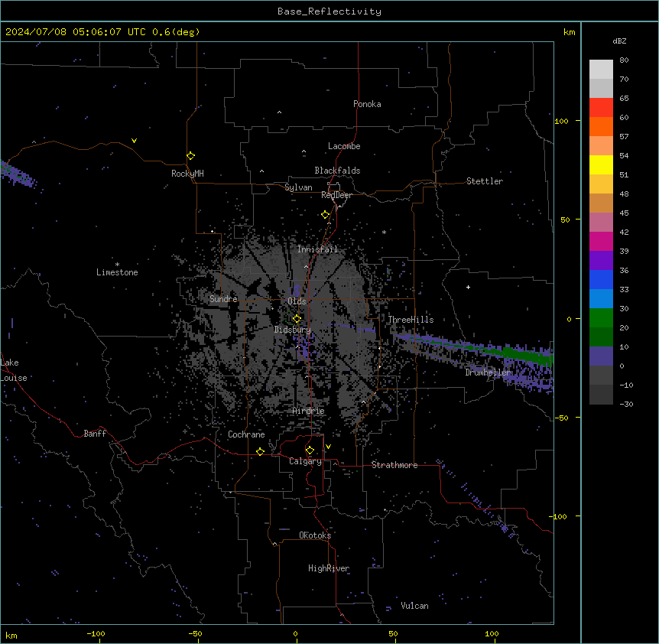Pick the bright green 20-30 dBZ legend color

(x=601, y=318)
